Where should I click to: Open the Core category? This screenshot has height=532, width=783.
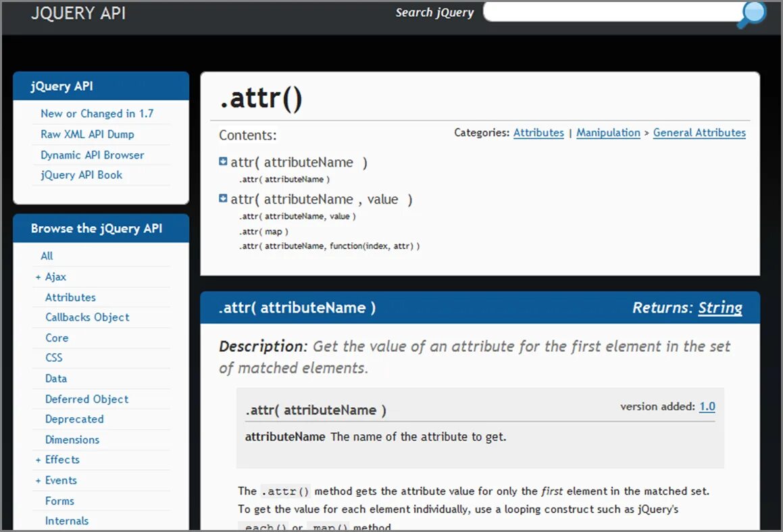pos(57,338)
